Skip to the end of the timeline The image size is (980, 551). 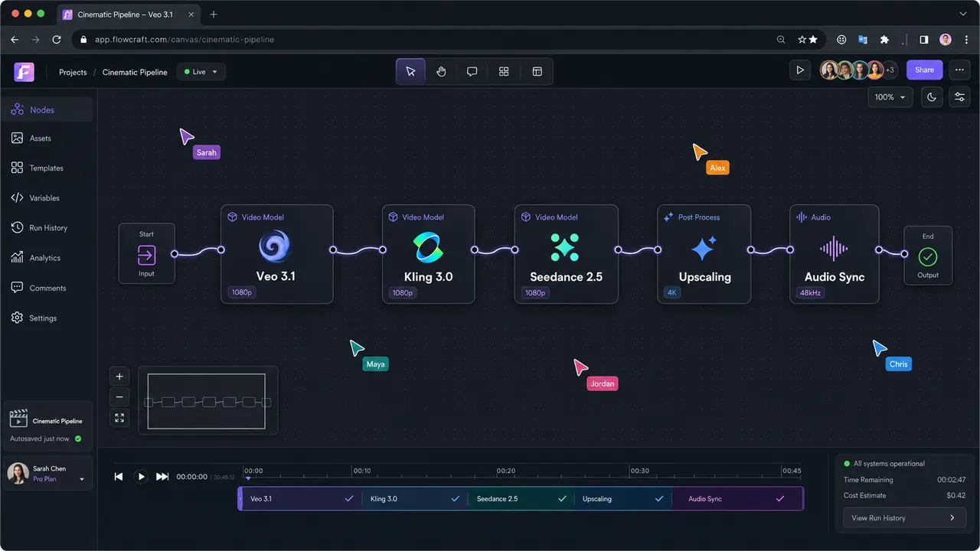[162, 477]
